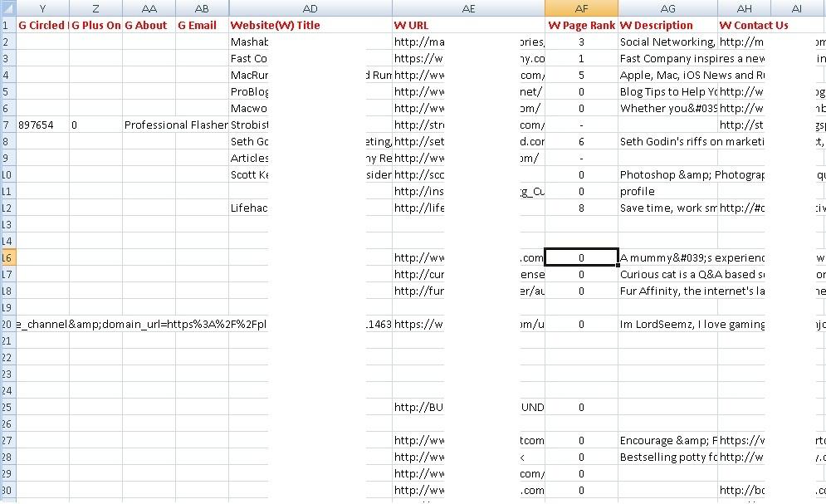Click the 'G Circled' header cell
The height and width of the screenshot is (504, 826).
tap(41, 25)
